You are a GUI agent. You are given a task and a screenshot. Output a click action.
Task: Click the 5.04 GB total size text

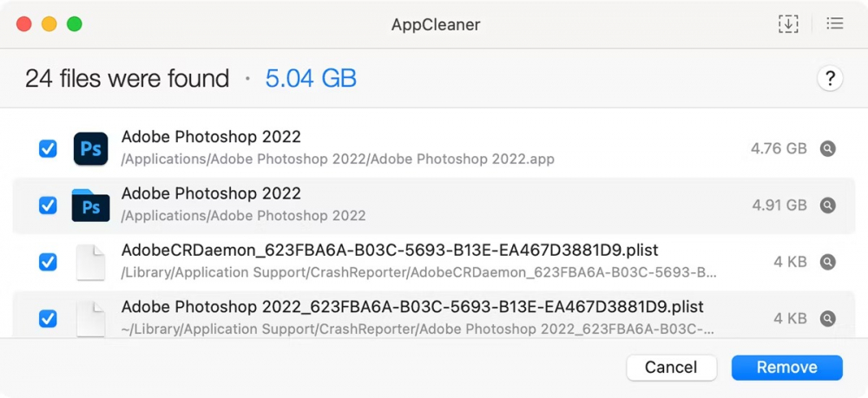(311, 79)
